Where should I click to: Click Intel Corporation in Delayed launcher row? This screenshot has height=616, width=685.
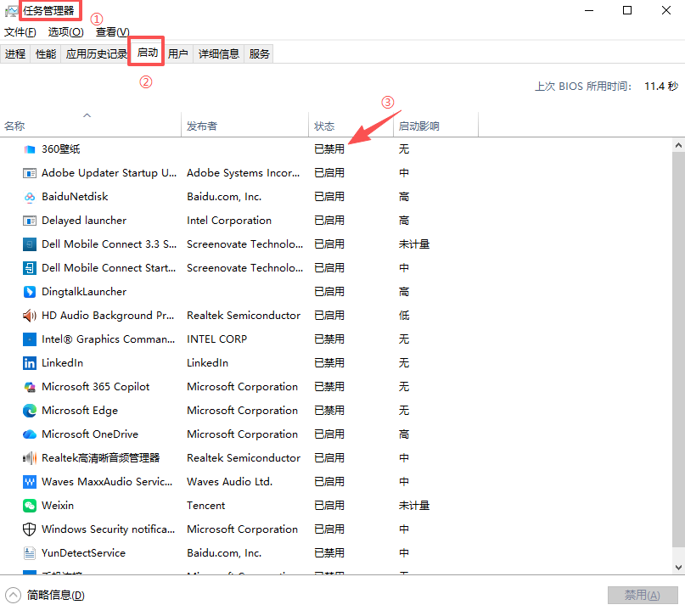[229, 221]
